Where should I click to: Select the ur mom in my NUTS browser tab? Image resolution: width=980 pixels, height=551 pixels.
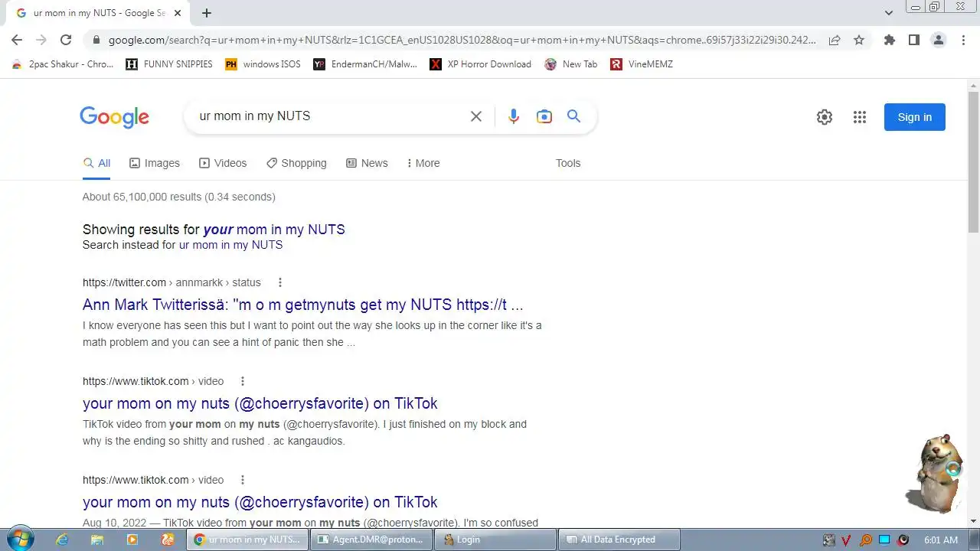[100, 13]
